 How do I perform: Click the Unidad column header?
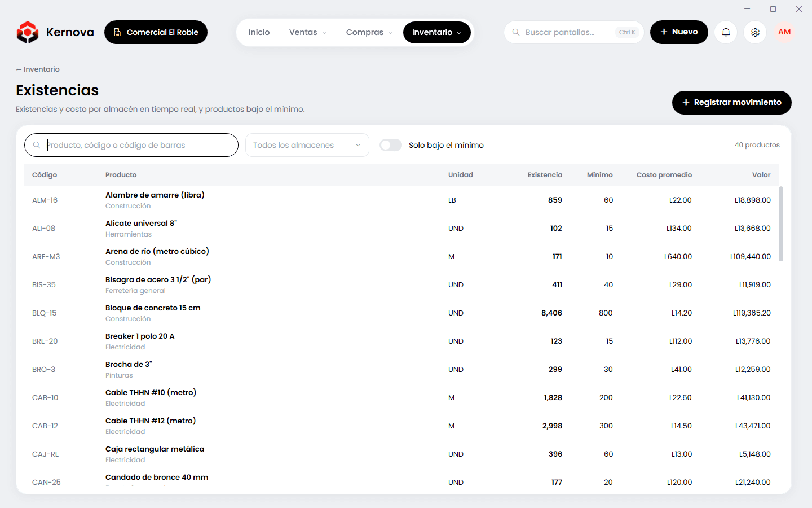tap(461, 175)
